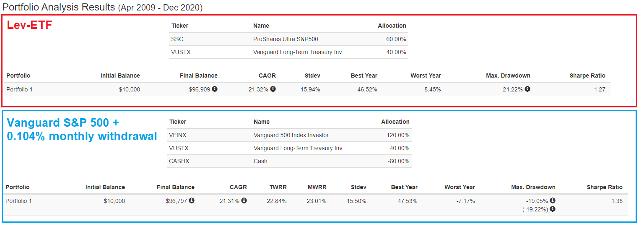Click Vanguard 500 Index Investor name
The image size is (644, 229).
(x=291, y=135)
